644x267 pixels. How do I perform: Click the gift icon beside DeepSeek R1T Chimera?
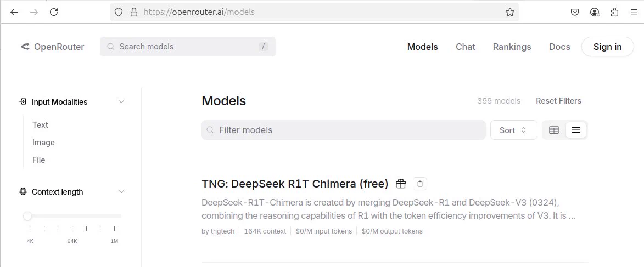coord(401,184)
